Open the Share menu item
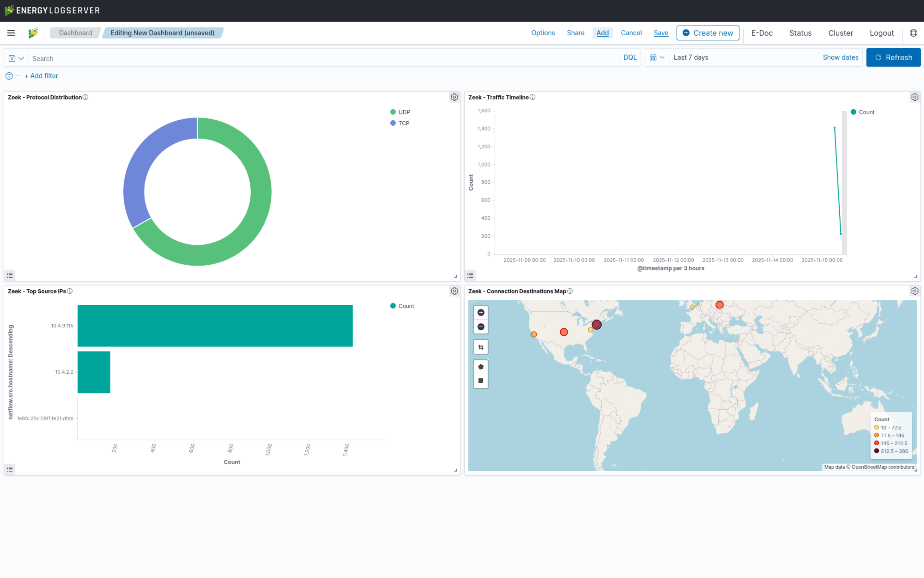This screenshot has height=578, width=924. 575,33
